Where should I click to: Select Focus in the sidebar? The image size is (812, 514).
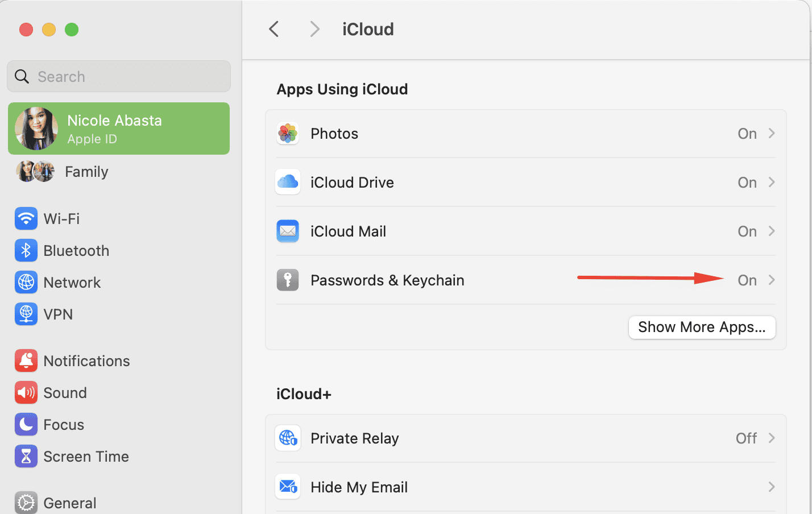coord(63,425)
